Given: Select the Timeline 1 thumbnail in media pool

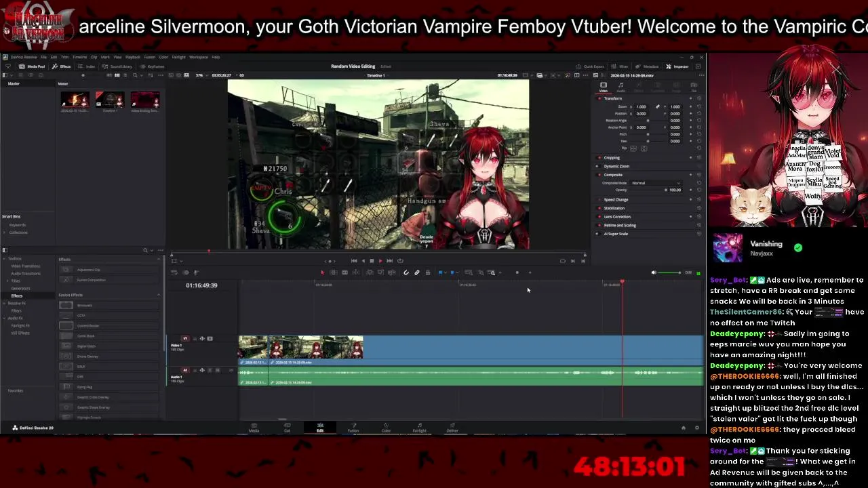Looking at the screenshot, I should [110, 102].
